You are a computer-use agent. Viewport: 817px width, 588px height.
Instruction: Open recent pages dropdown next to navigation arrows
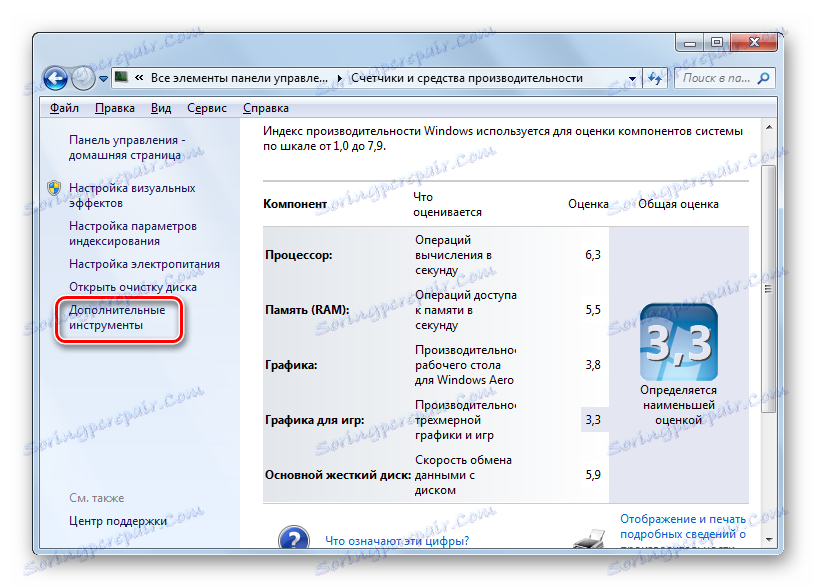(x=103, y=79)
